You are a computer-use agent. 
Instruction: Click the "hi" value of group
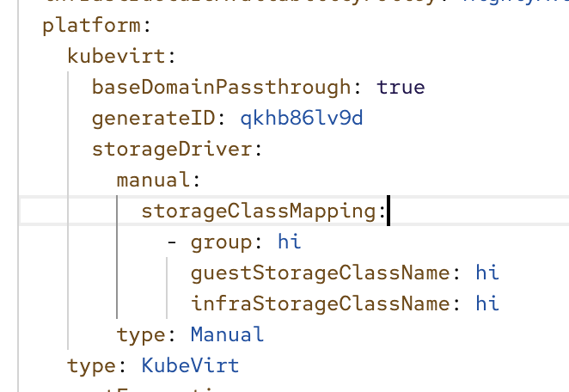(x=290, y=242)
